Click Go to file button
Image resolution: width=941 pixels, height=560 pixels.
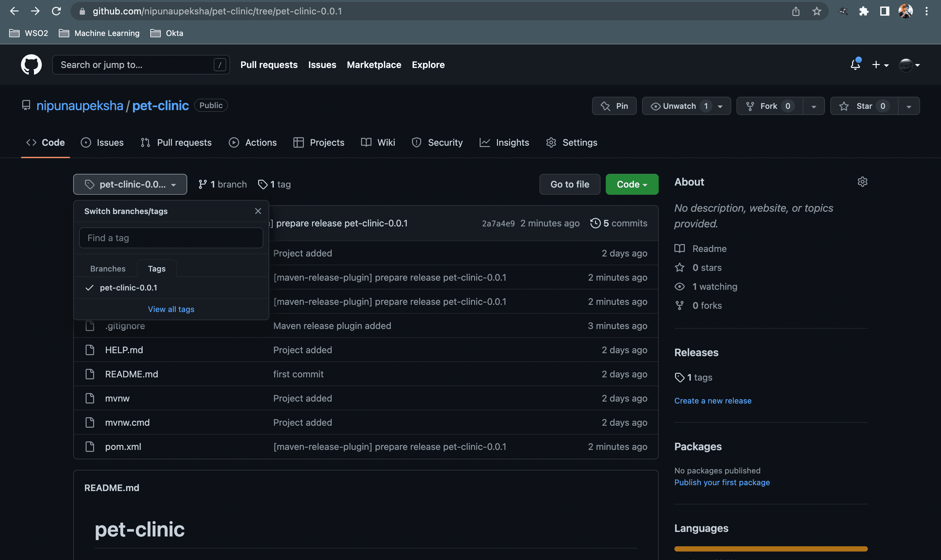(x=570, y=184)
